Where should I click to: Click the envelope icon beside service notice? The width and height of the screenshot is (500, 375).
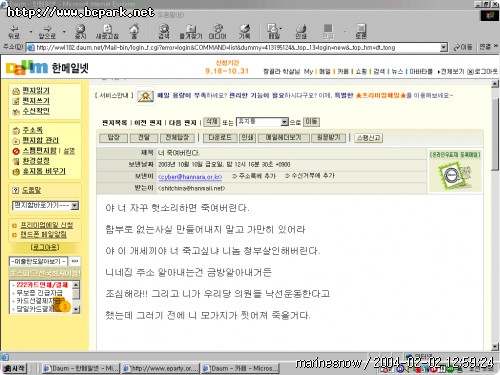(145, 97)
